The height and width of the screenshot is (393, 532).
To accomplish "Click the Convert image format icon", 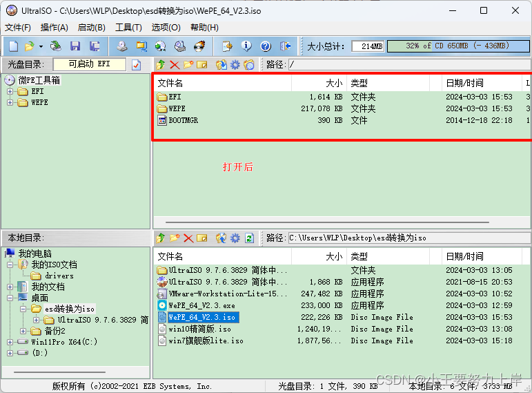I will coord(161,46).
